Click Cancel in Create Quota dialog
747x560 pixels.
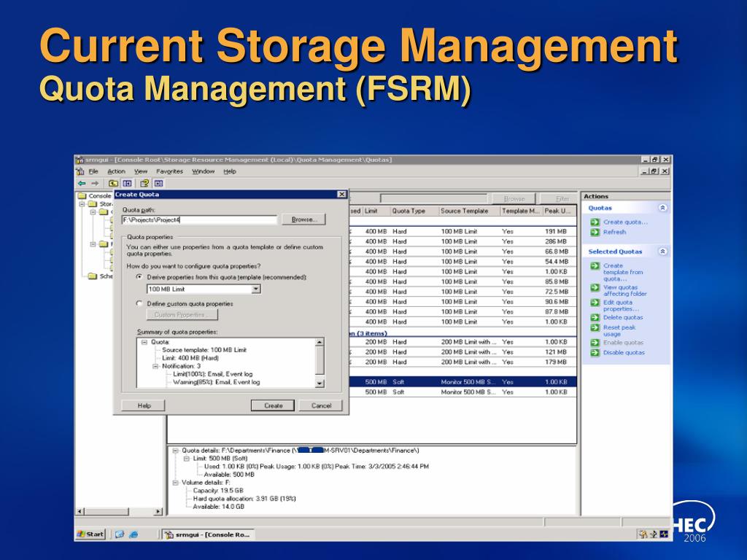321,405
